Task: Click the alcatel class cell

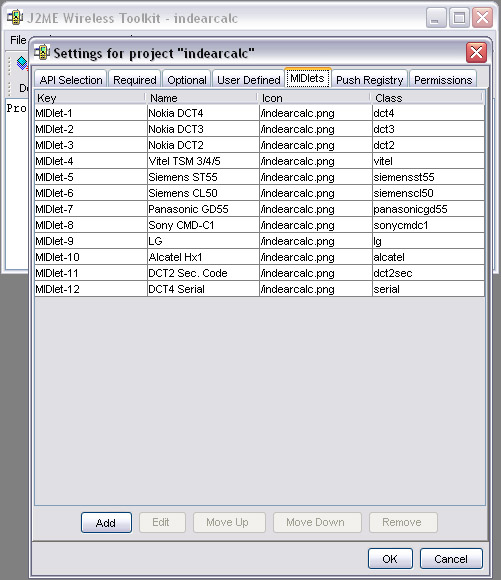Action: click(428, 257)
